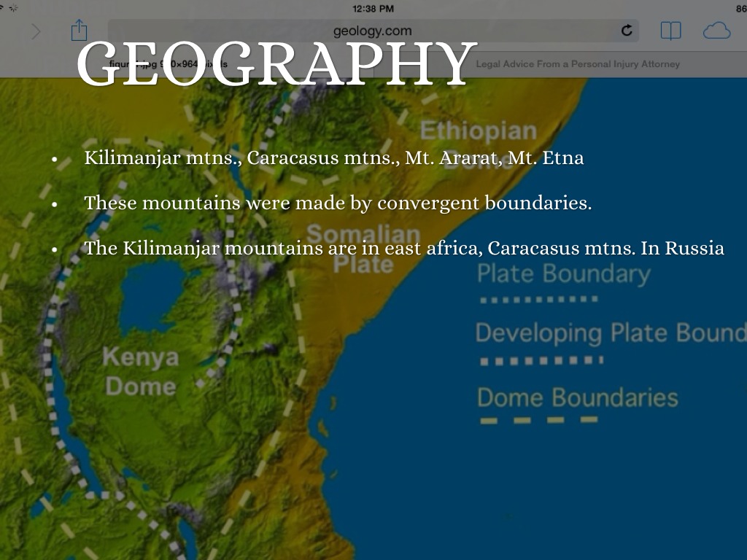Select the bullet about east africa
Viewport: 747px width, 560px height.
click(403, 248)
